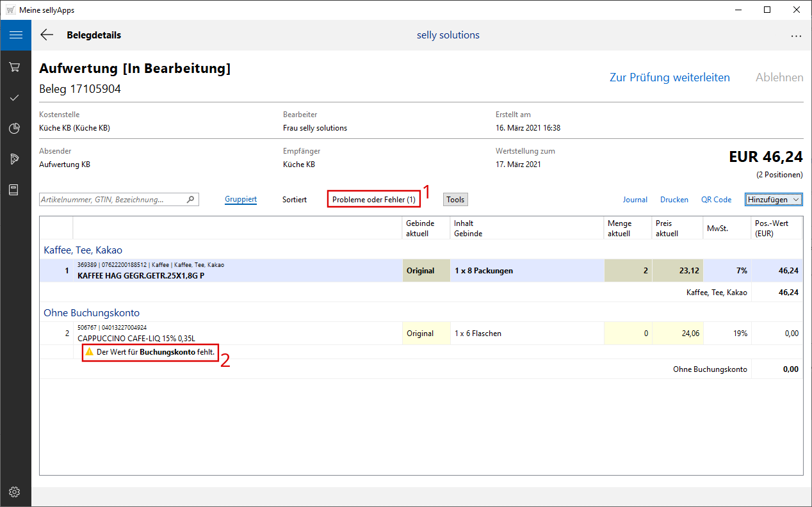
Task: Click the shopping cart sidebar icon
Action: (15, 67)
